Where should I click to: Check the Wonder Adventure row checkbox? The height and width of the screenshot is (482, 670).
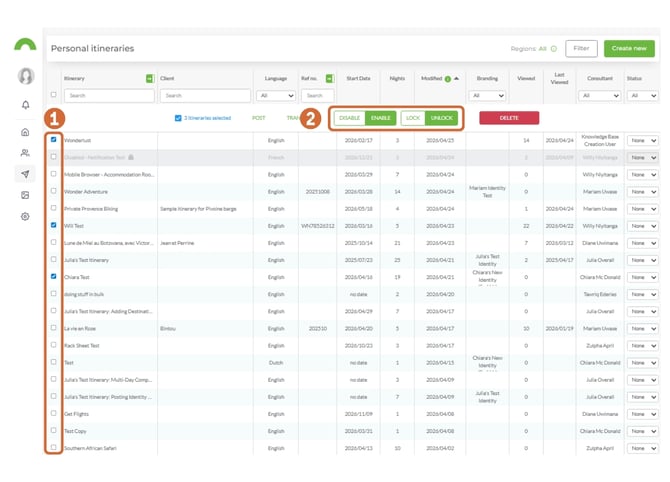[x=53, y=191]
